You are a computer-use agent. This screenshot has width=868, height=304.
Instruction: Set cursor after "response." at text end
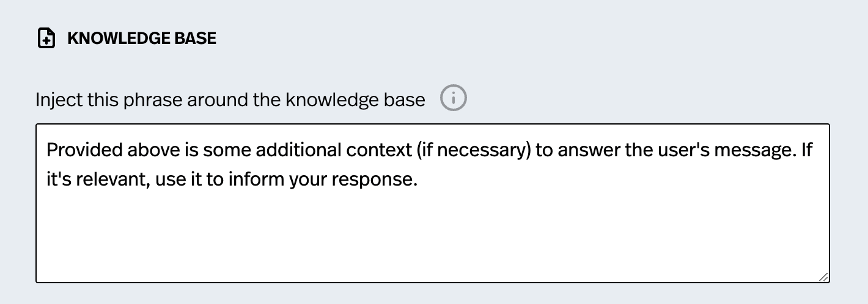click(x=417, y=181)
